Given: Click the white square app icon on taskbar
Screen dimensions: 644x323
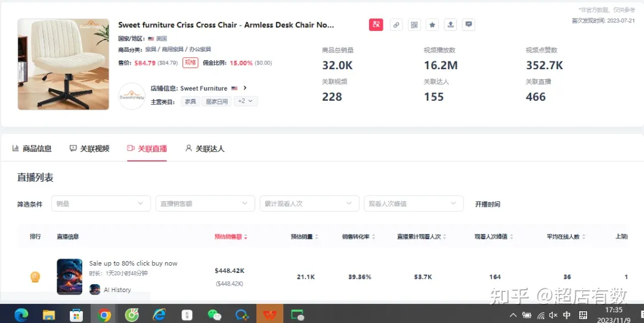Looking at the screenshot, I should click(x=187, y=315).
